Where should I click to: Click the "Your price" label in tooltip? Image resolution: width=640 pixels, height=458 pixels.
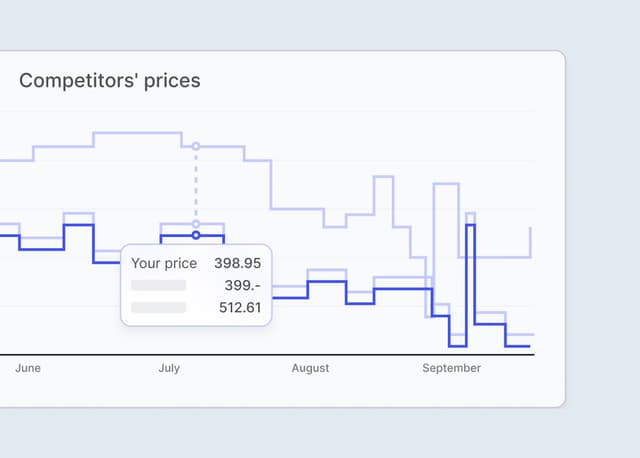tap(164, 264)
